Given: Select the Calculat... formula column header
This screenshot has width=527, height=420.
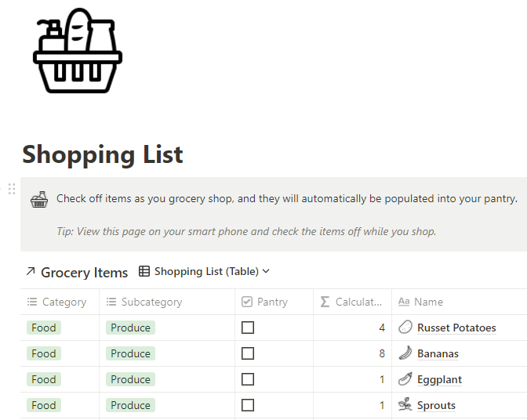Looking at the screenshot, I should point(352,302).
